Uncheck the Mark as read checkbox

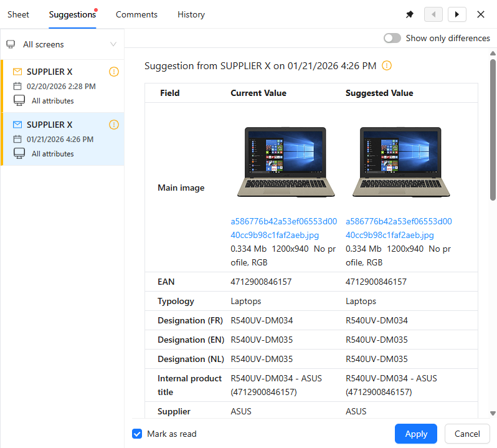point(137,434)
